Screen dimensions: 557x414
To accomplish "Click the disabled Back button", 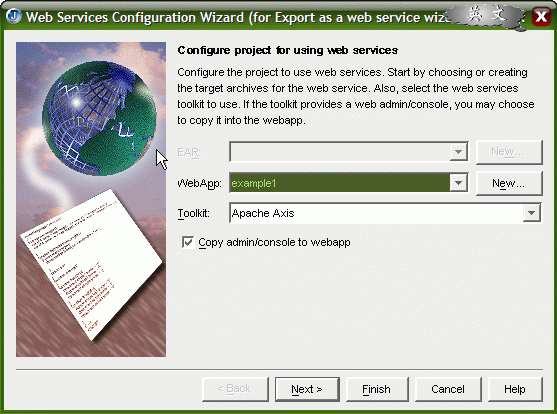I will pos(235,389).
